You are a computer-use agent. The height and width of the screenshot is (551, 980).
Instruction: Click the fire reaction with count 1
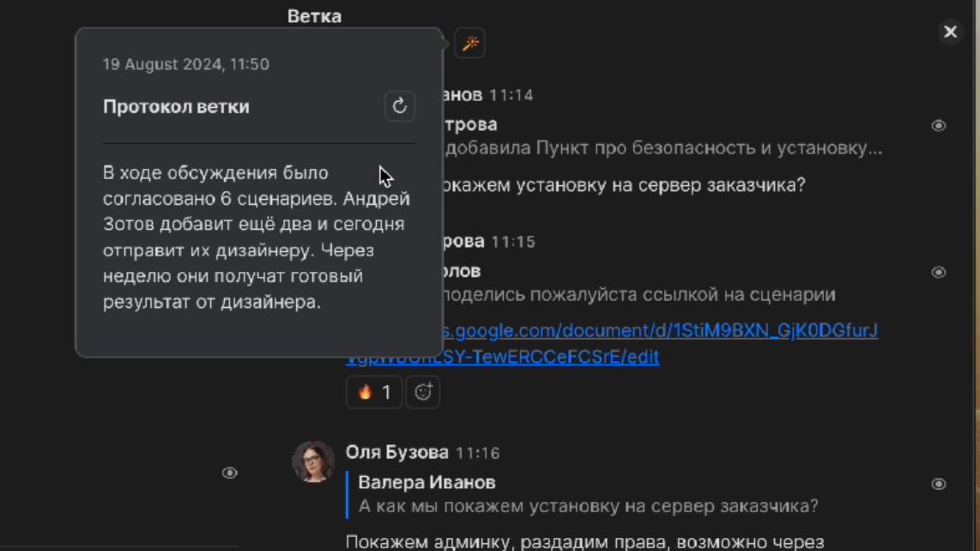374,392
